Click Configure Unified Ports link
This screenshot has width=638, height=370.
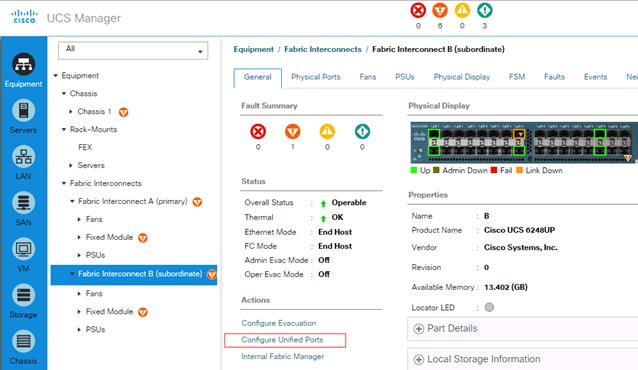click(x=282, y=339)
